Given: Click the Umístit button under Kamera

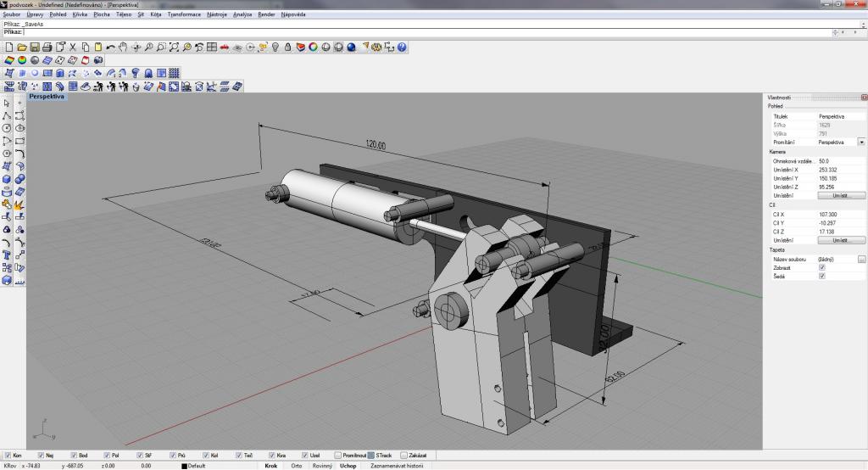Looking at the screenshot, I should pyautogui.click(x=842, y=195).
